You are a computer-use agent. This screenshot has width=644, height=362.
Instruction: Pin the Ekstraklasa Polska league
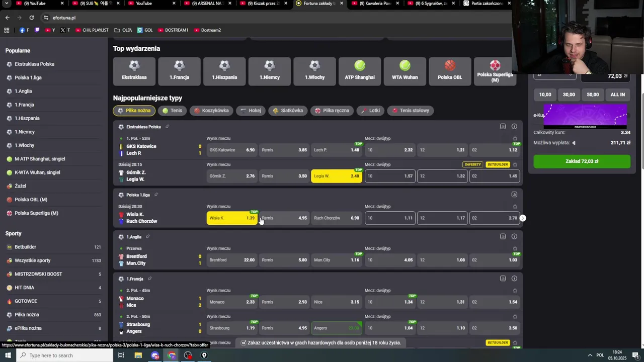(x=167, y=127)
